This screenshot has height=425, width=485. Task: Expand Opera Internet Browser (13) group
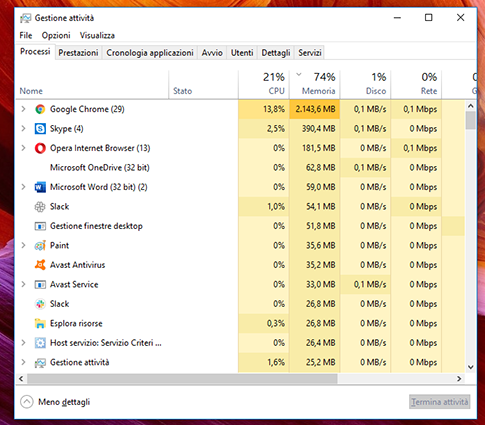(23, 148)
